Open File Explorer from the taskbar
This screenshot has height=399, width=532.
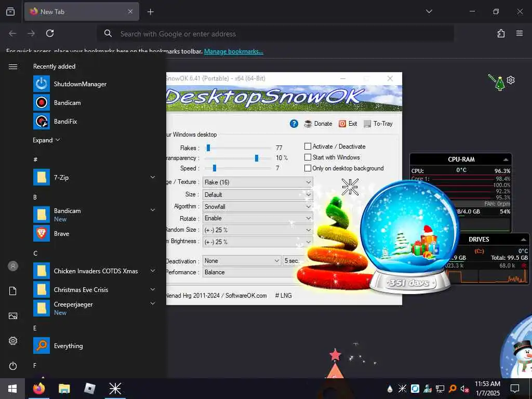[64, 389]
